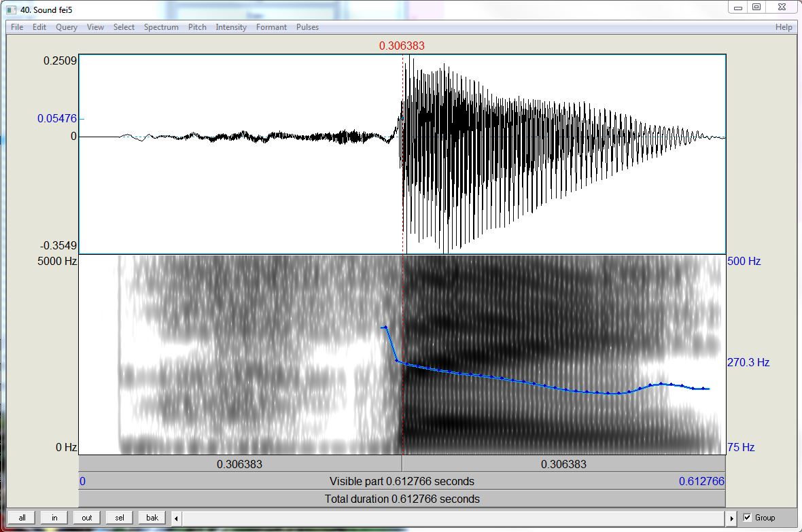Image resolution: width=802 pixels, height=532 pixels.
Task: Click the red cursor time 0.306383 label
Action: (x=402, y=46)
